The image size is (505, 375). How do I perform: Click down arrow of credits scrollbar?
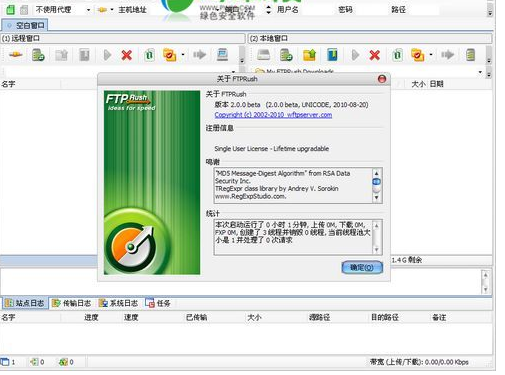[376, 198]
